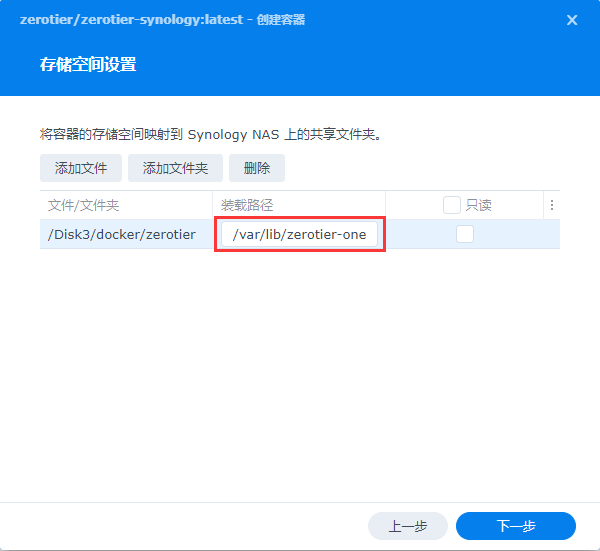Proceed with the 下一步 button
Viewport: 600px width, 551px height.
[515, 526]
